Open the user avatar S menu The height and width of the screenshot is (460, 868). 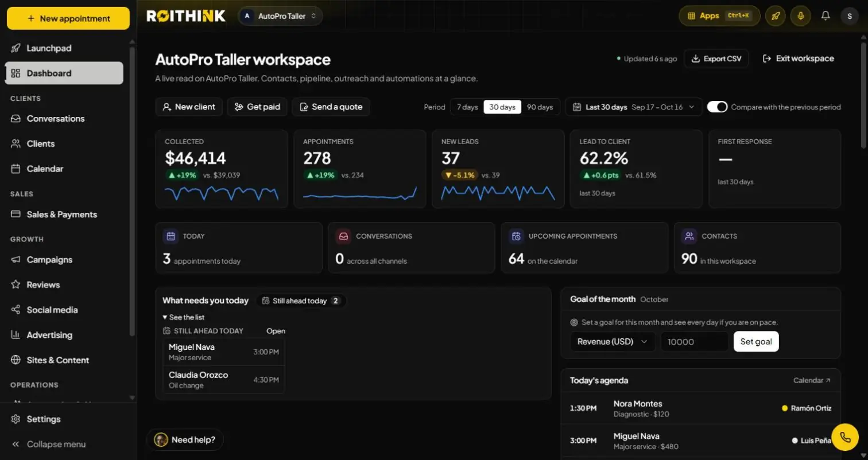(x=850, y=16)
